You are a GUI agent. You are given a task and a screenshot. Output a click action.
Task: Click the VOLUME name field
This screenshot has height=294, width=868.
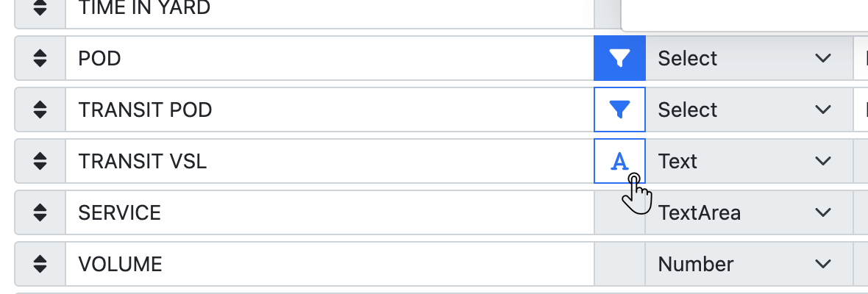coord(330,264)
